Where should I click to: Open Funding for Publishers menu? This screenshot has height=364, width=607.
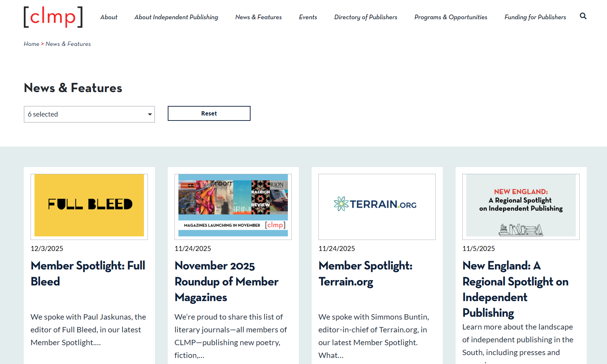(x=535, y=17)
